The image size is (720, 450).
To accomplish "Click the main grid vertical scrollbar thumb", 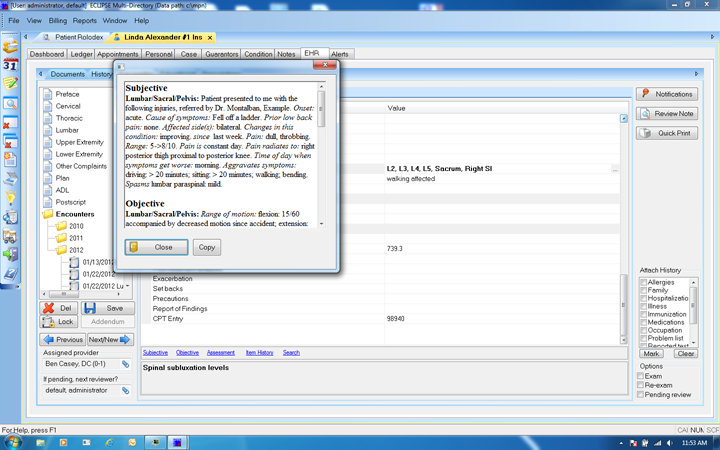I will 623,305.
